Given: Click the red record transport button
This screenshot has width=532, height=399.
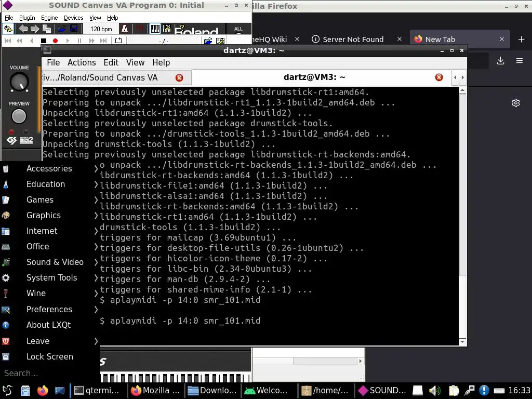Looking at the screenshot, I should pyautogui.click(x=55, y=41).
